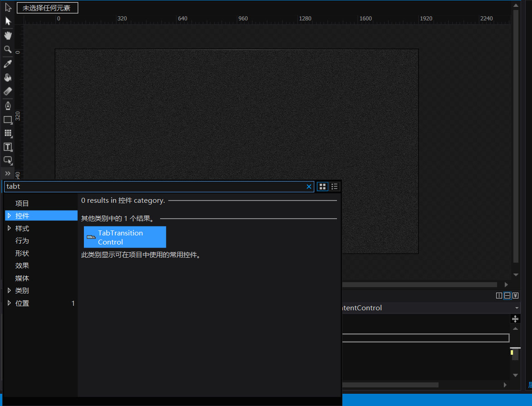Select the Pen tool
Image resolution: width=532 pixels, height=406 pixels.
[8, 106]
